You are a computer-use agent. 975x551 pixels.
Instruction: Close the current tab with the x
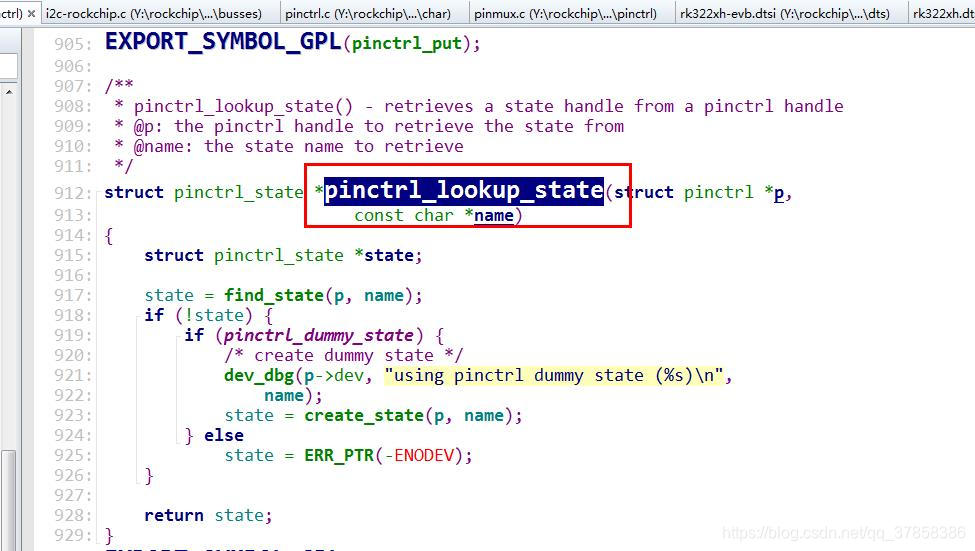(31, 13)
